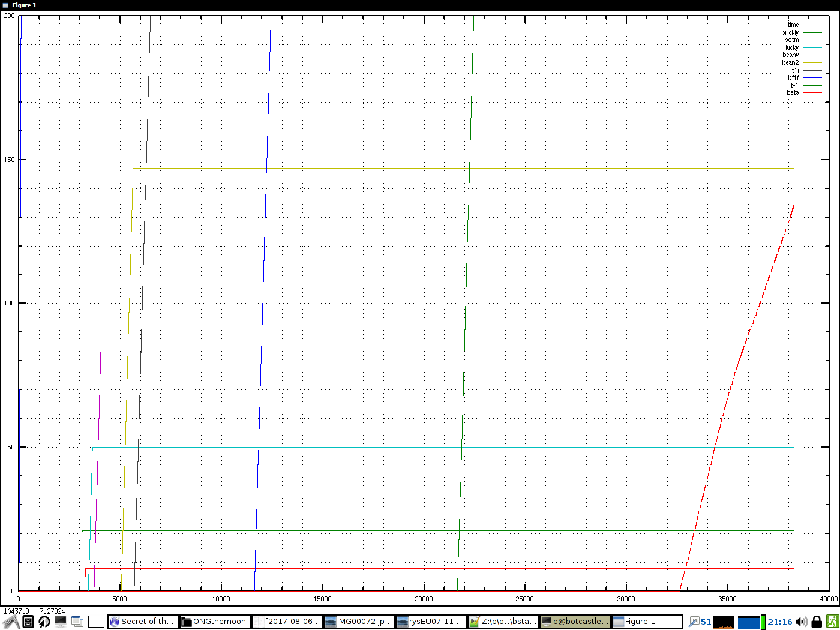
Task: Click the 21:16 clock in the tray
Action: [x=780, y=622]
